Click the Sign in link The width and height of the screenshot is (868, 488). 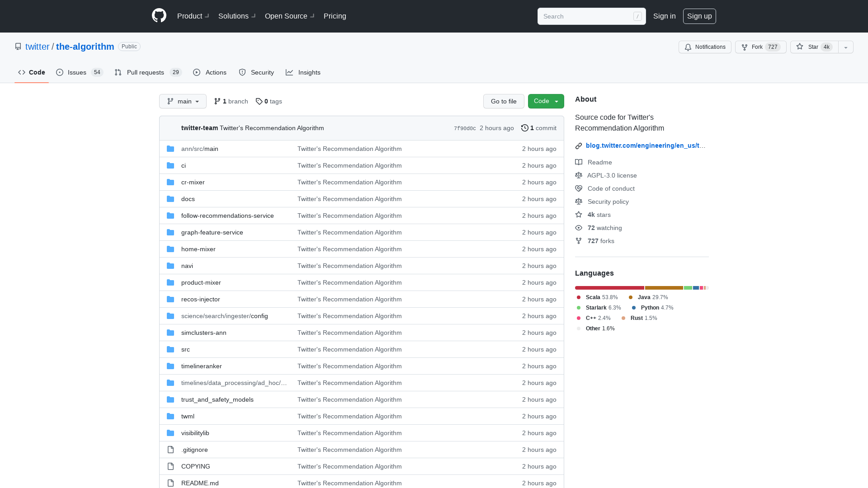pyautogui.click(x=665, y=16)
